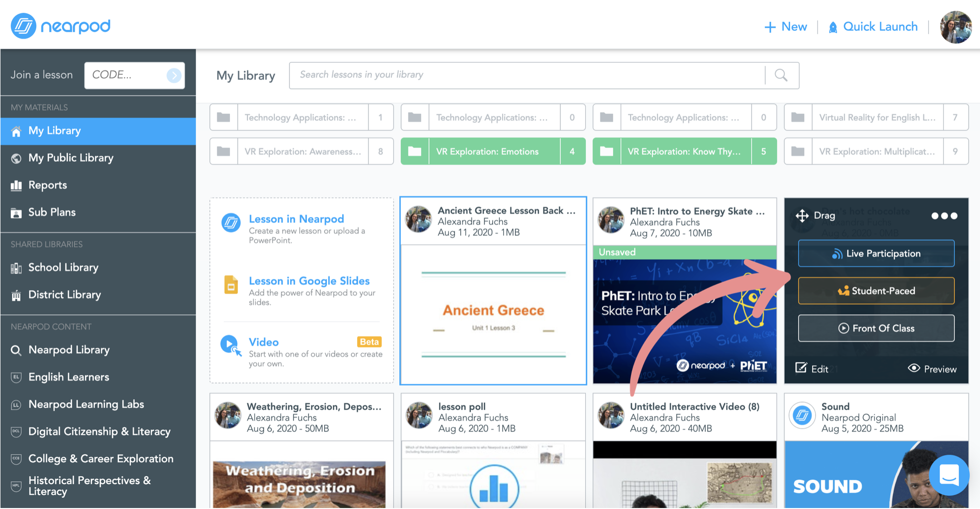Viewport: 980px width, 509px height.
Task: Click the Quick Launch rocket link
Action: click(x=873, y=27)
